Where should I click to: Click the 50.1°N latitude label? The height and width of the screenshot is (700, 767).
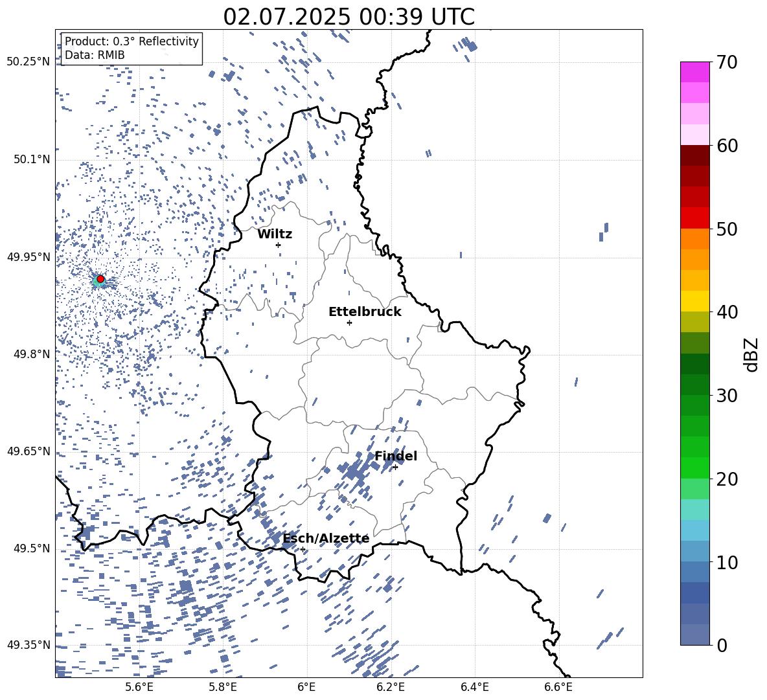pyautogui.click(x=32, y=159)
